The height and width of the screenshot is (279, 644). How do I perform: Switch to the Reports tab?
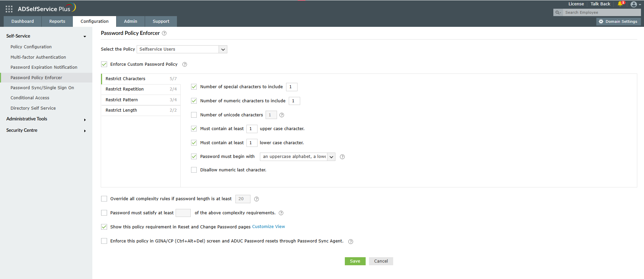[x=57, y=21]
